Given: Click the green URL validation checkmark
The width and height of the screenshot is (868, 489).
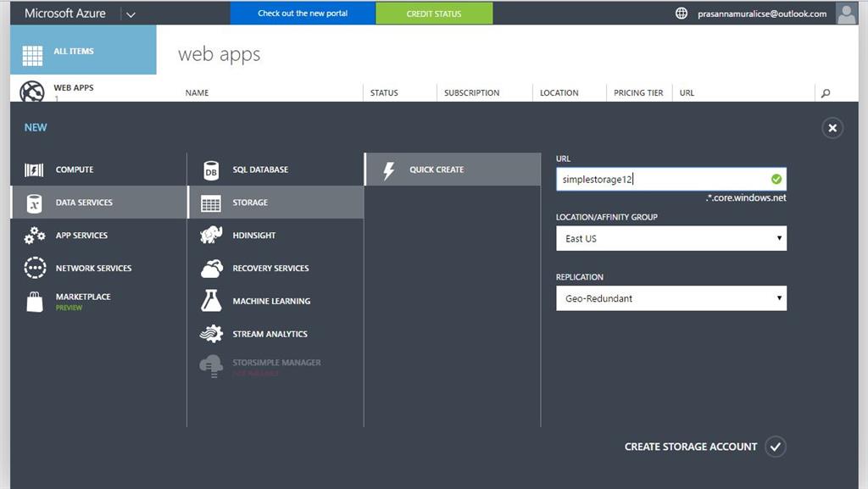Looking at the screenshot, I should click(x=776, y=179).
